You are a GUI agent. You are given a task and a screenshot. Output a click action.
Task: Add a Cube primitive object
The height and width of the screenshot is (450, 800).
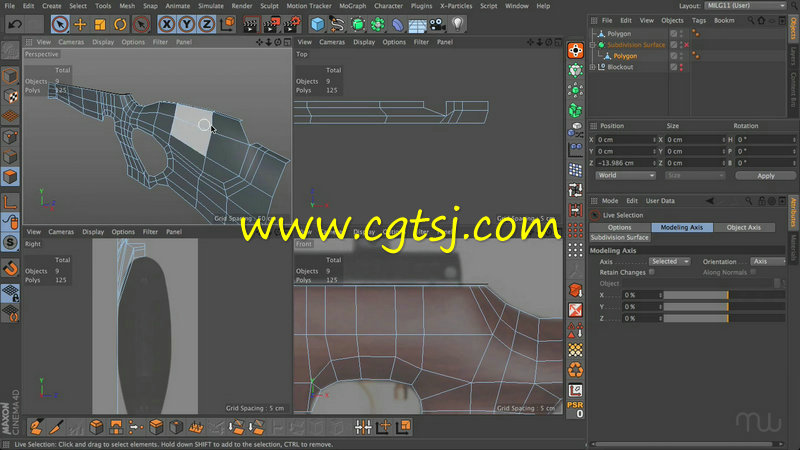pyautogui.click(x=317, y=24)
